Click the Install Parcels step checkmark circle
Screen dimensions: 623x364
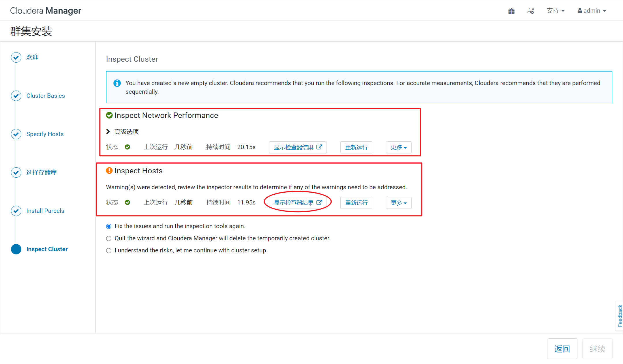(16, 211)
